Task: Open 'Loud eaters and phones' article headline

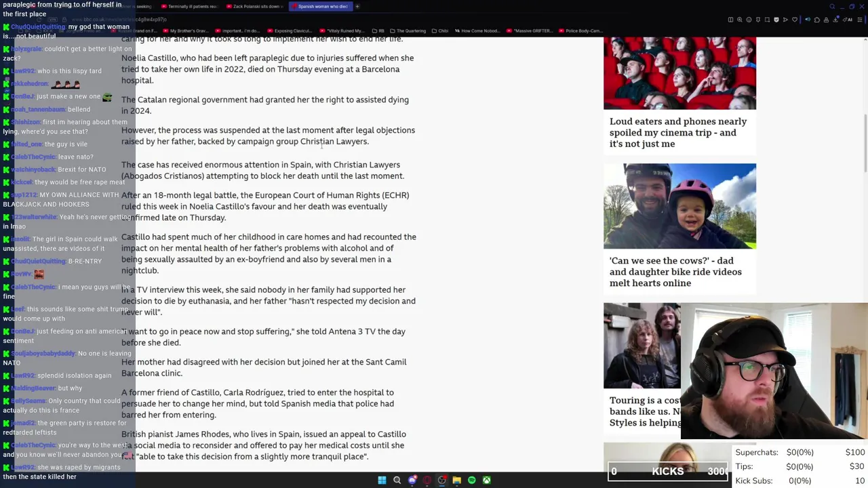Action: pyautogui.click(x=678, y=132)
